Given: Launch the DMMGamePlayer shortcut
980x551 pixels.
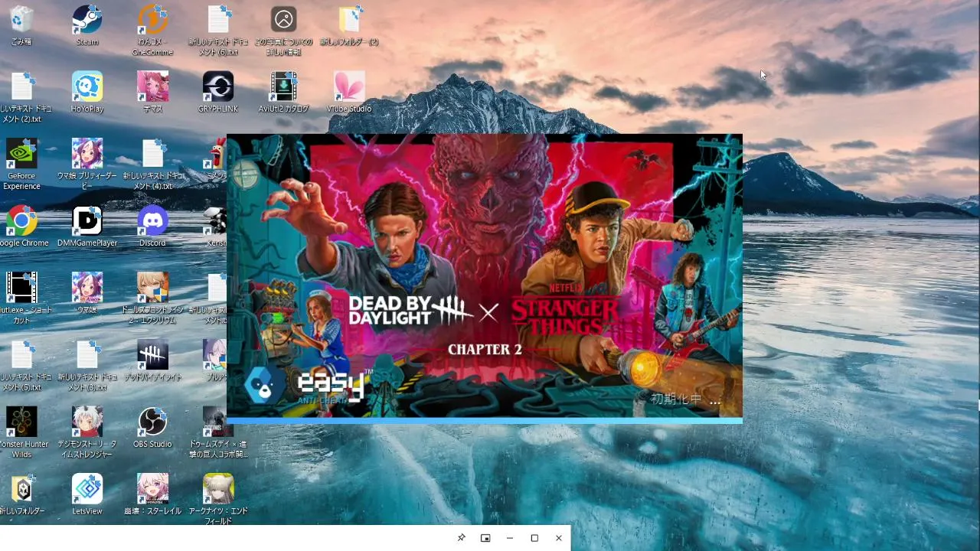Looking at the screenshot, I should click(87, 227).
